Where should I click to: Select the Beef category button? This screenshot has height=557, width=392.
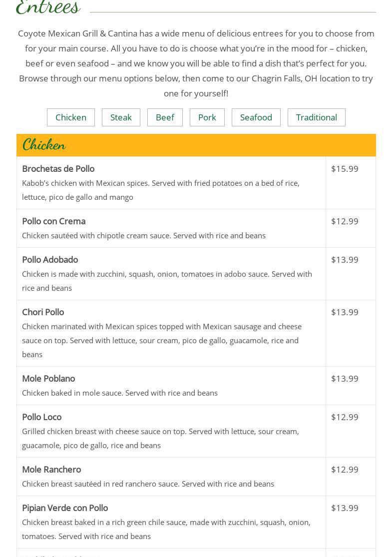tap(165, 117)
